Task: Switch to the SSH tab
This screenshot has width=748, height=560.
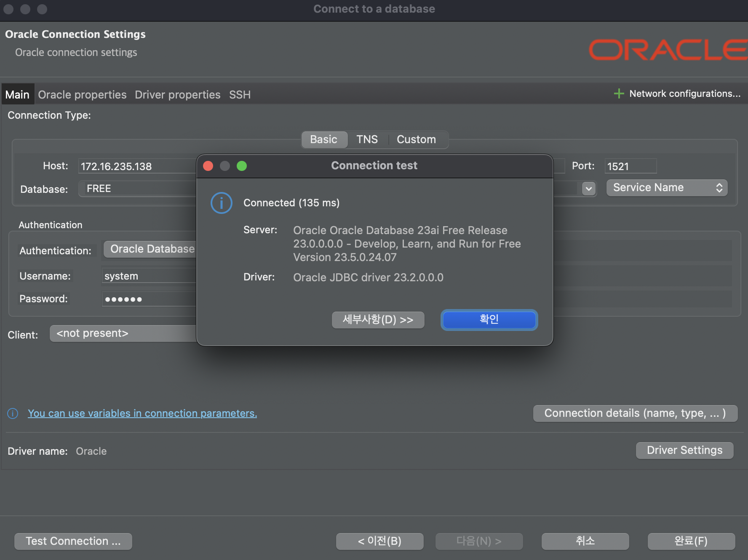Action: pos(240,95)
